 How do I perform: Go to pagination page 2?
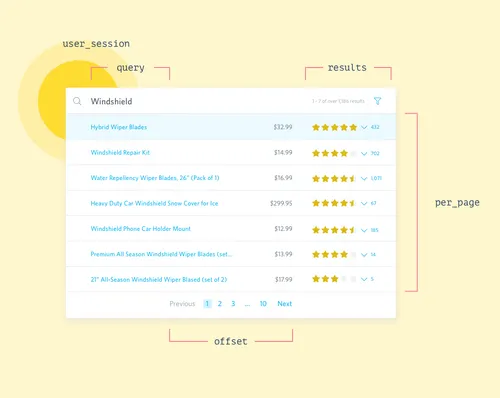point(220,304)
